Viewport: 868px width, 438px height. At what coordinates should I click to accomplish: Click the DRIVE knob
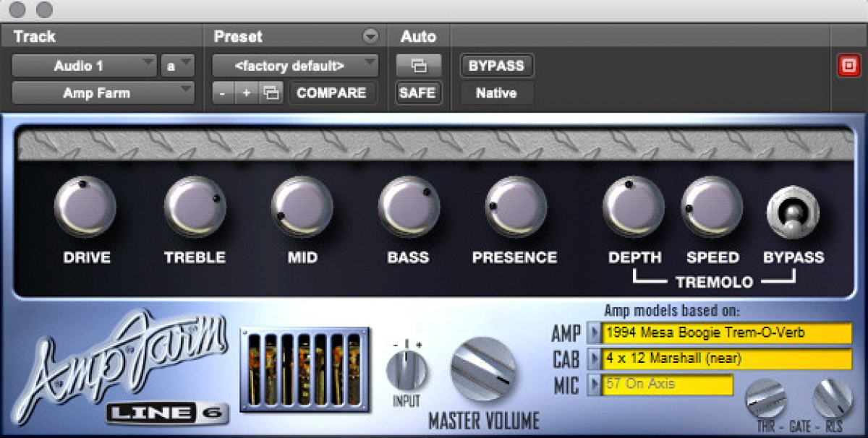[x=85, y=207]
